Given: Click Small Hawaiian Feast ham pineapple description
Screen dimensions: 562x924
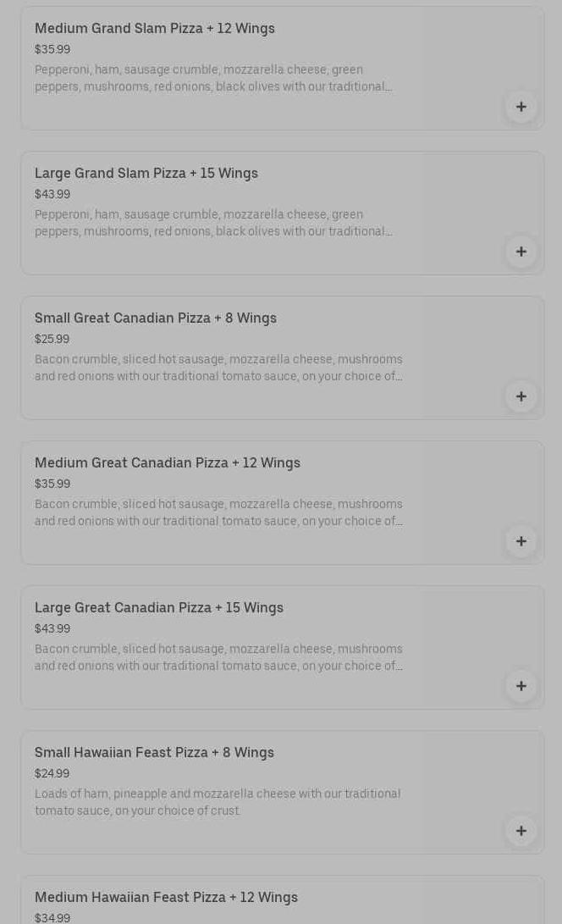Looking at the screenshot, I should tap(218, 803).
